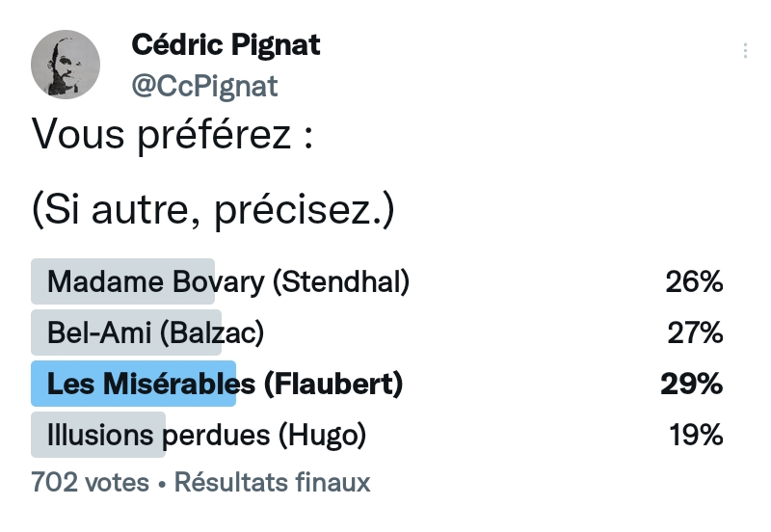Click the @CcPignat handle

pos(204,86)
